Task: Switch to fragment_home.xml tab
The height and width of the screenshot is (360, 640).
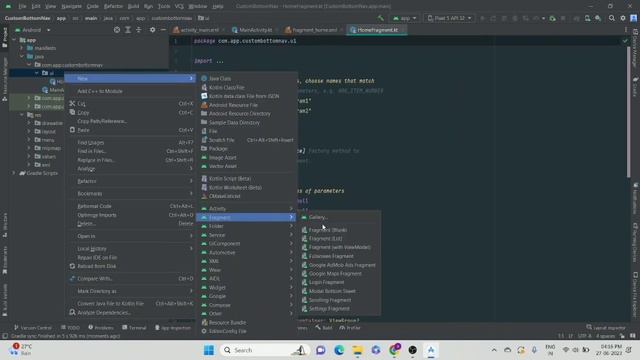Action: pos(313,30)
